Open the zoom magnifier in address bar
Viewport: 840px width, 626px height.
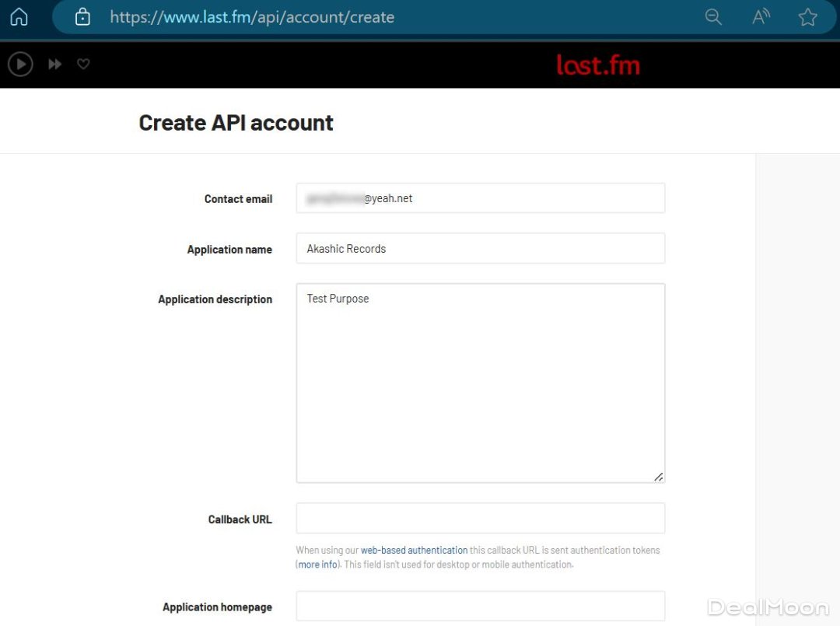coord(713,17)
